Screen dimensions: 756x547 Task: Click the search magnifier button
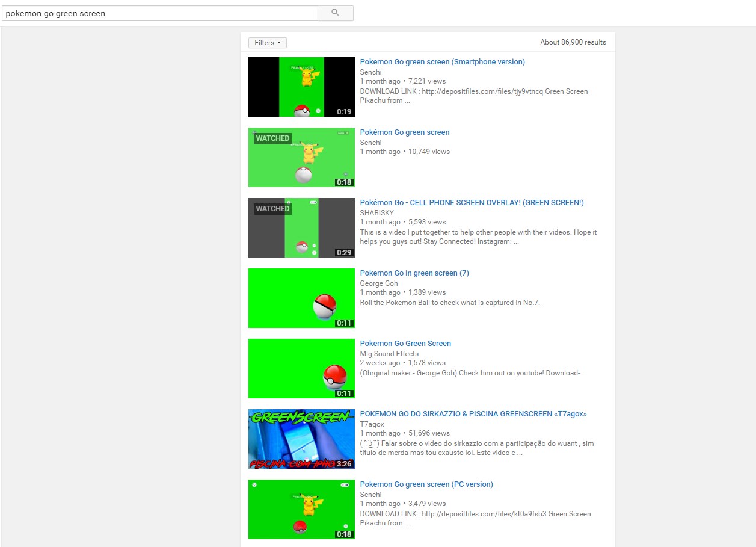(x=336, y=13)
